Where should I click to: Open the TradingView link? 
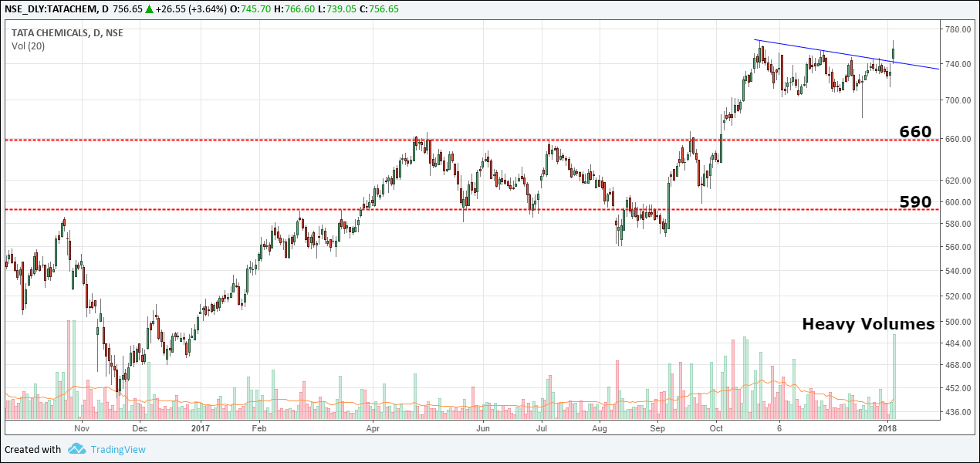click(117, 449)
